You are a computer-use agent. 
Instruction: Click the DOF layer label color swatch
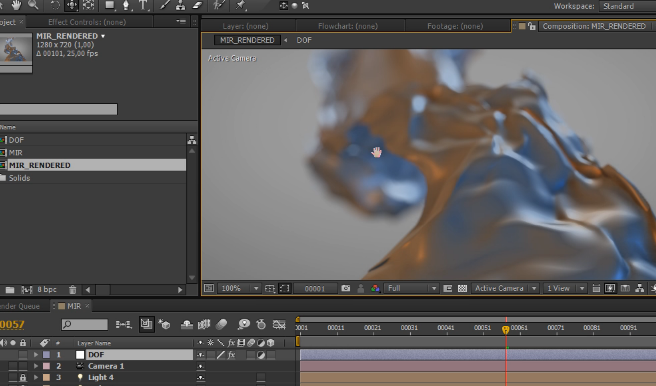point(47,355)
